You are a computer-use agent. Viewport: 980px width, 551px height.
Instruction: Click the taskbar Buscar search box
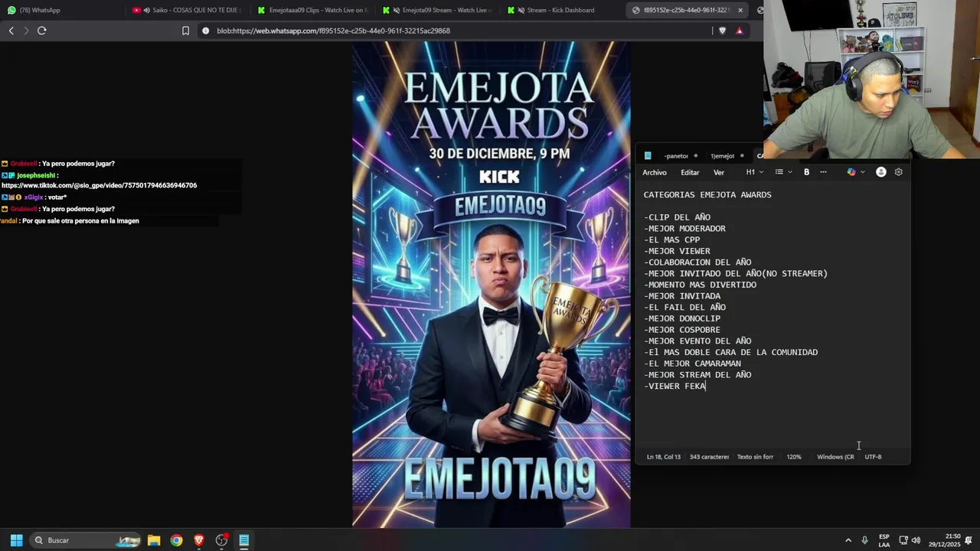tap(86, 540)
